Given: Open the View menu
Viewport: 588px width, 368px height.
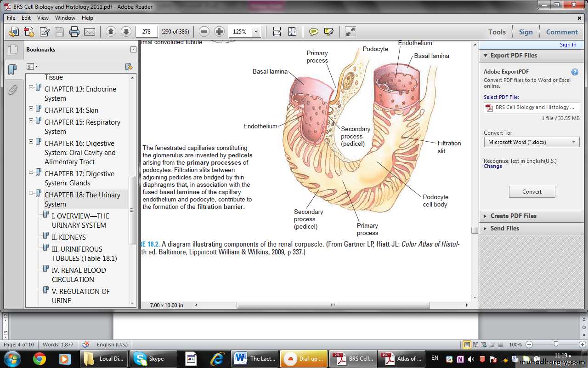Looking at the screenshot, I should (43, 18).
